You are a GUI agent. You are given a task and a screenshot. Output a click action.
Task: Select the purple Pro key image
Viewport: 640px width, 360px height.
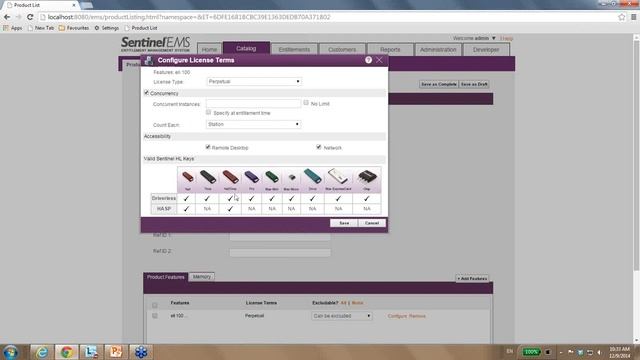[x=251, y=177]
